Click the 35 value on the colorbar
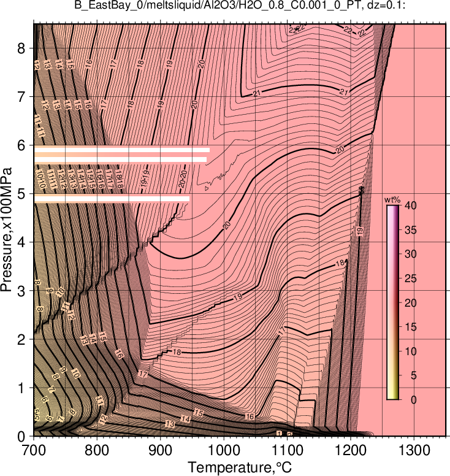The image size is (450, 476). point(411,230)
